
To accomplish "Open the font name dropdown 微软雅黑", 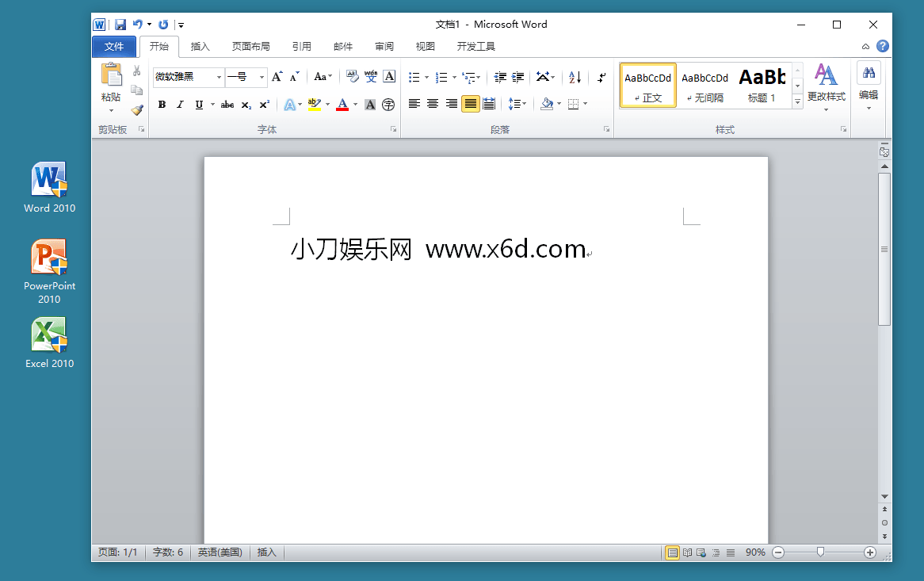I will 219,77.
